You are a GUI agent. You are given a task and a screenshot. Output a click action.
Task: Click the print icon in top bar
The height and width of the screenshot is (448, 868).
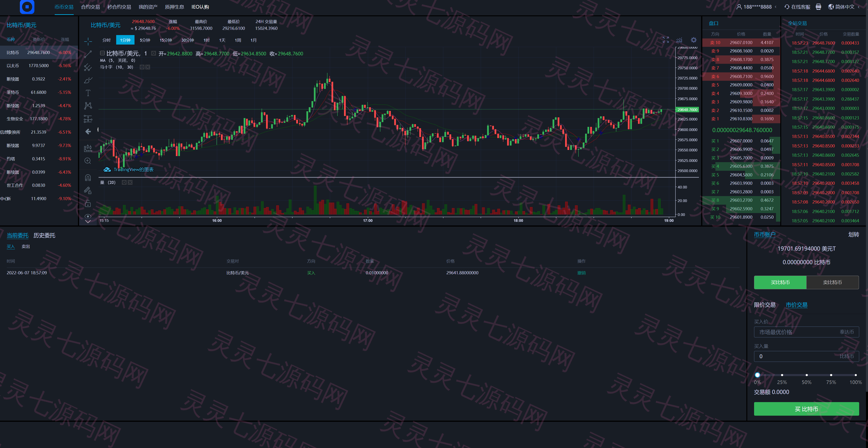coord(818,7)
